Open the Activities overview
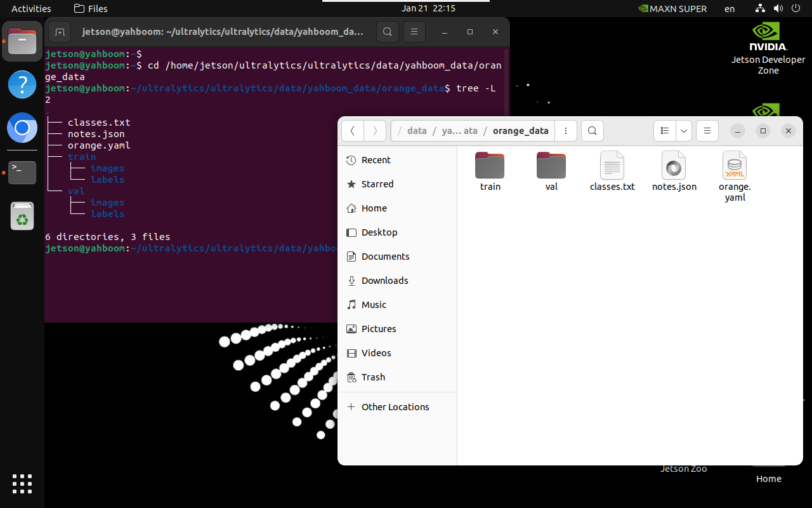The height and width of the screenshot is (508, 812). point(31,8)
